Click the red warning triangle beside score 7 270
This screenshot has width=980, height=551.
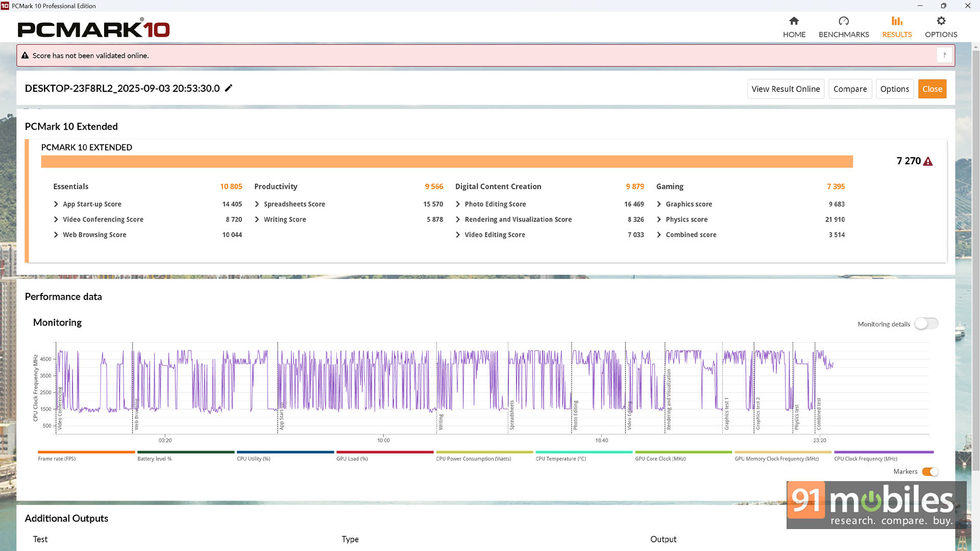928,162
